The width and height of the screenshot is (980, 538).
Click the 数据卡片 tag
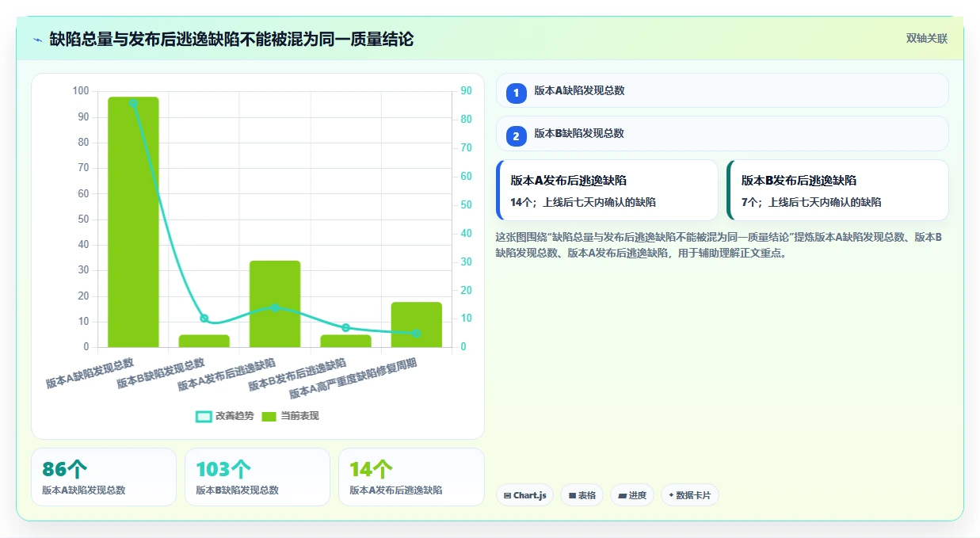point(690,495)
